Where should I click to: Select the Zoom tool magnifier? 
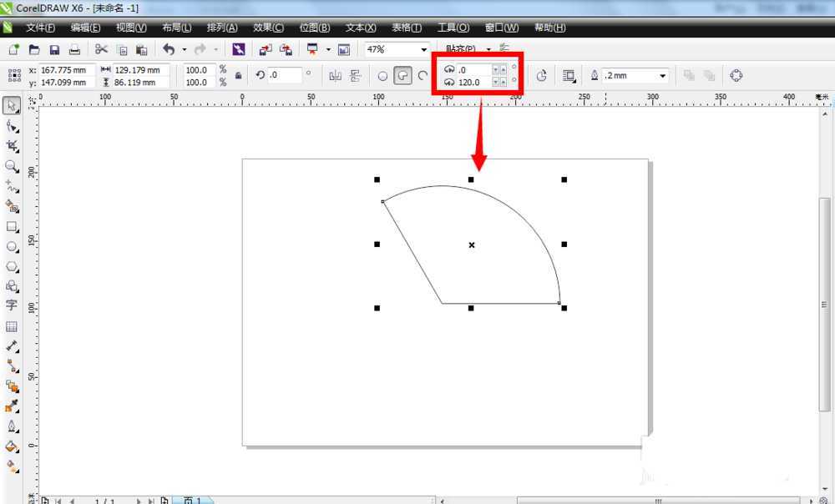[x=12, y=166]
